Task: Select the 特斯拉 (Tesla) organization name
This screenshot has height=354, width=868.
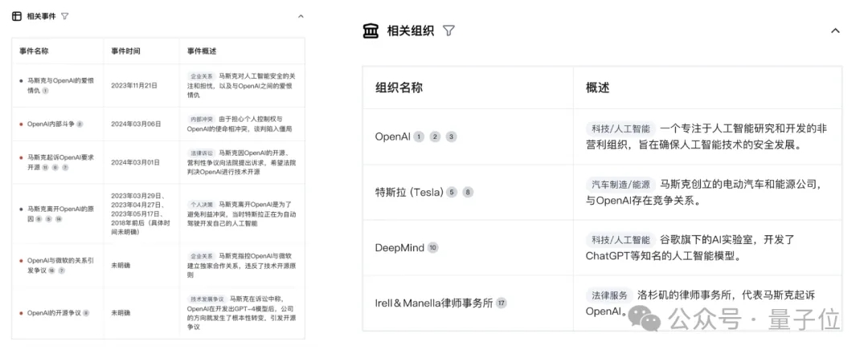Action: [409, 193]
